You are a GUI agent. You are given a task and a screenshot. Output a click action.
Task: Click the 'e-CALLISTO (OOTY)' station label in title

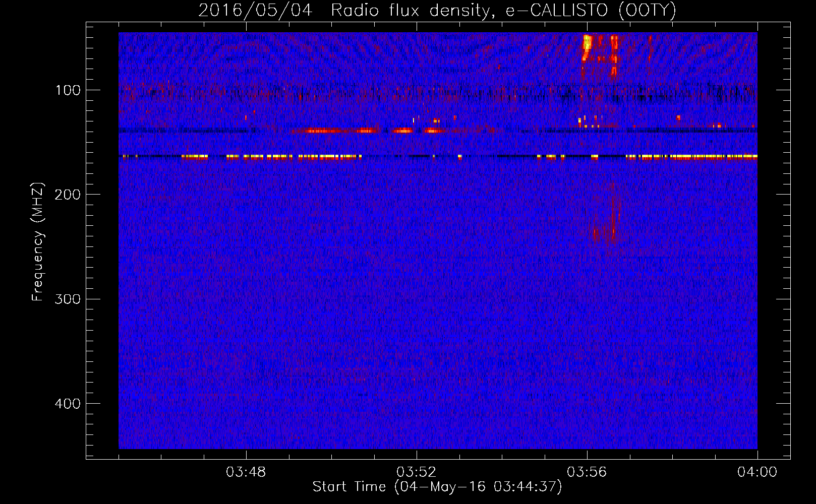coord(591,11)
